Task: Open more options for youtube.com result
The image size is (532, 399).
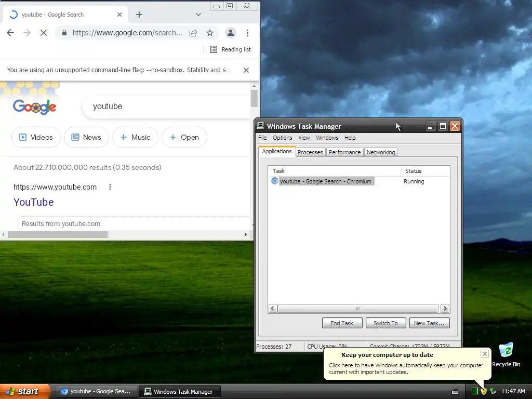Action: pos(110,187)
